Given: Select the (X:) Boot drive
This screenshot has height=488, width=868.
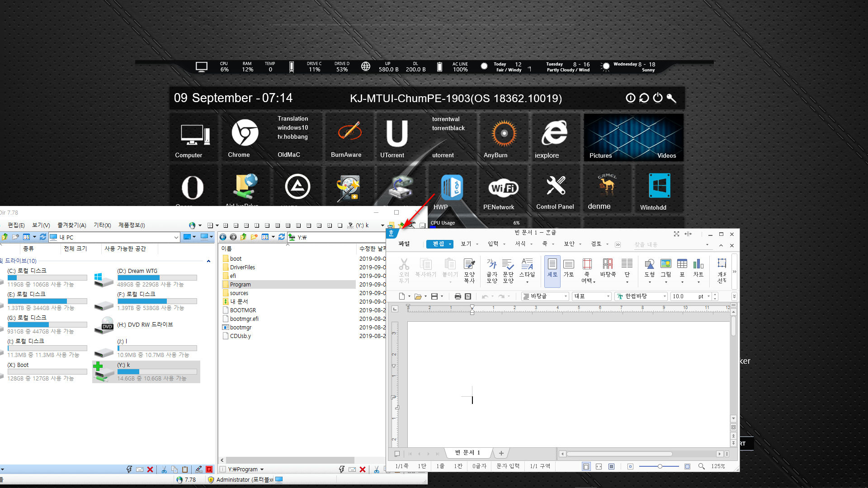Looking at the screenshot, I should 44,371.
